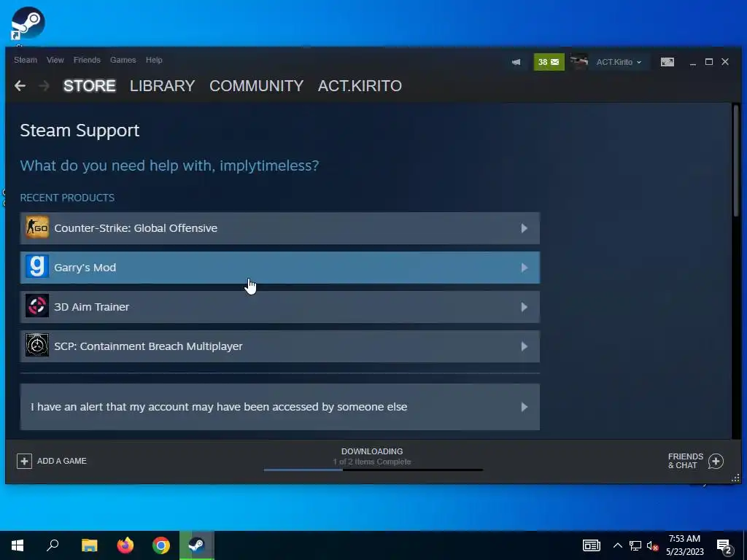Open the DOWNLOADING status
Image resolution: width=747 pixels, height=560 pixels.
tap(372, 451)
